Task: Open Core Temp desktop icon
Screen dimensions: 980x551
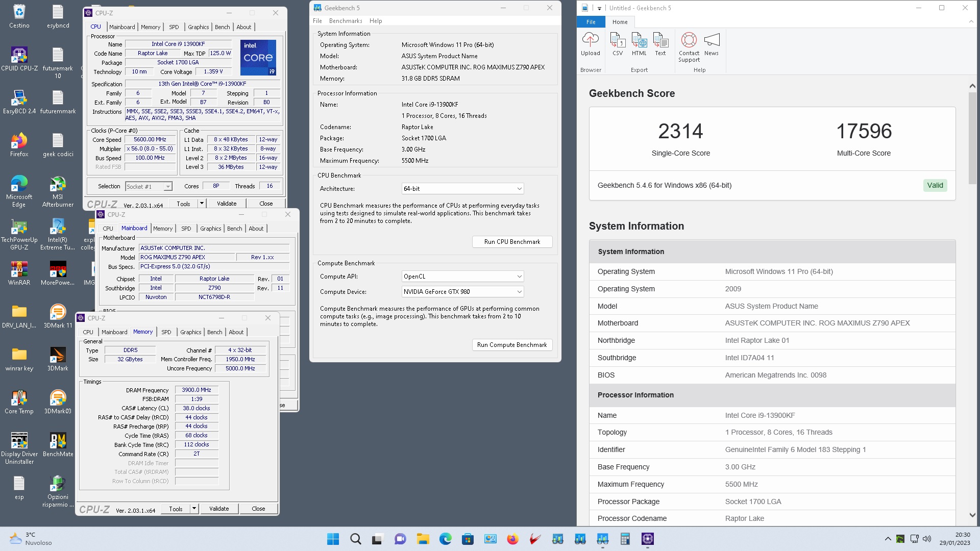Action: coord(19,402)
